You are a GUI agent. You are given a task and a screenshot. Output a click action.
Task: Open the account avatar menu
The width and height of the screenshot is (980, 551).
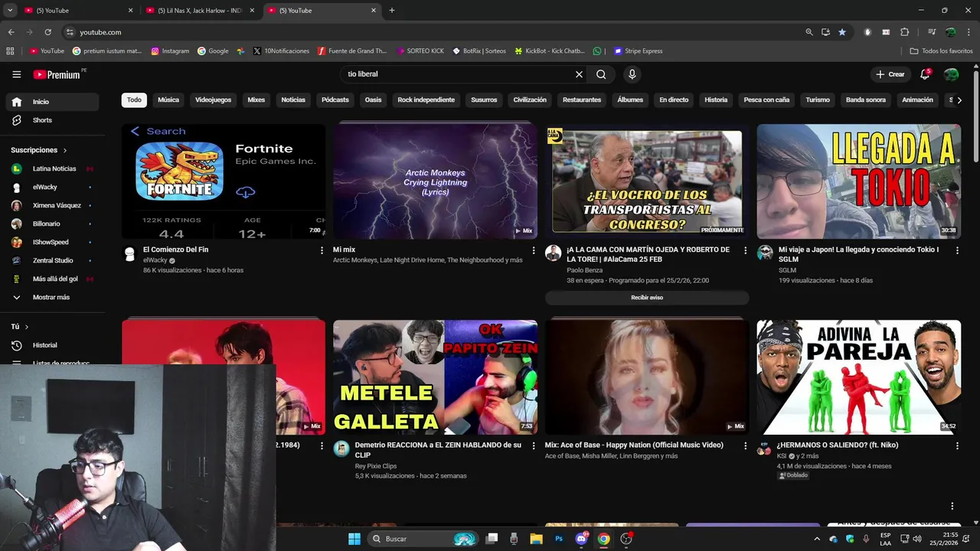951,74
